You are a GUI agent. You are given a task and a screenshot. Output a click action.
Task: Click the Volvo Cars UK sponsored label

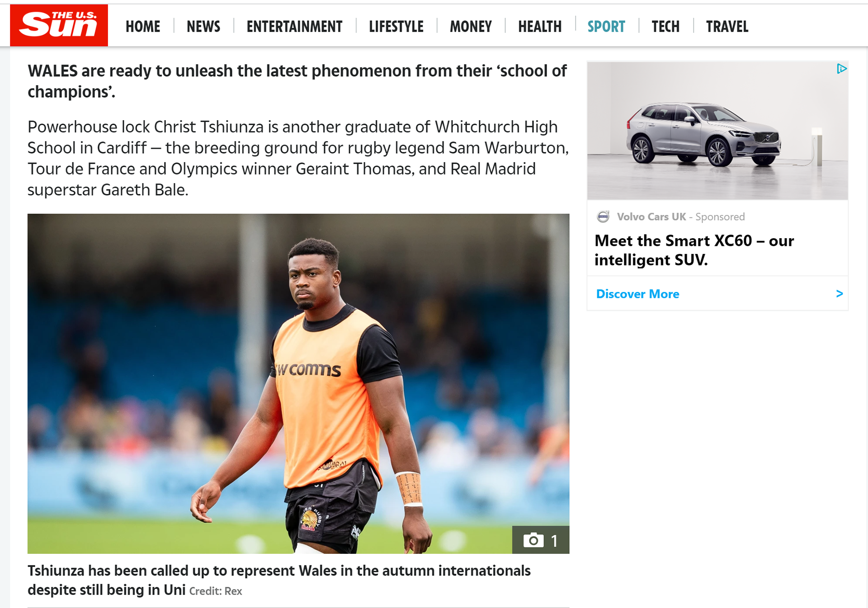tap(680, 217)
